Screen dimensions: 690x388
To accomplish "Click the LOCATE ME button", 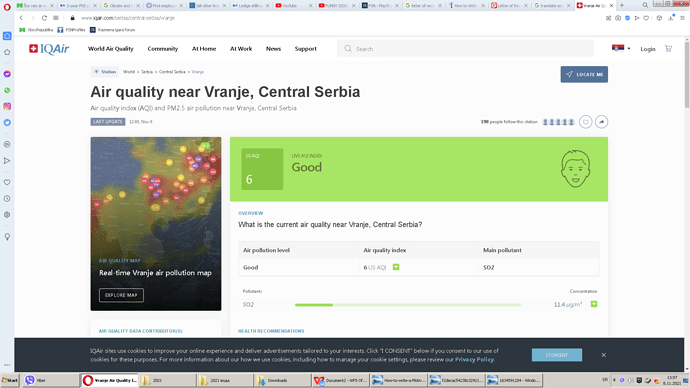I will click(584, 74).
